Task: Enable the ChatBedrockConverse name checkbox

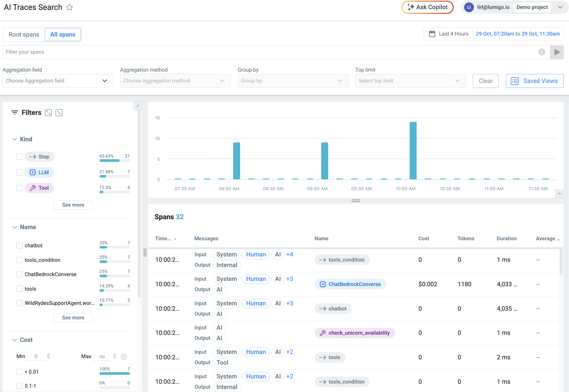Action: (x=19, y=274)
